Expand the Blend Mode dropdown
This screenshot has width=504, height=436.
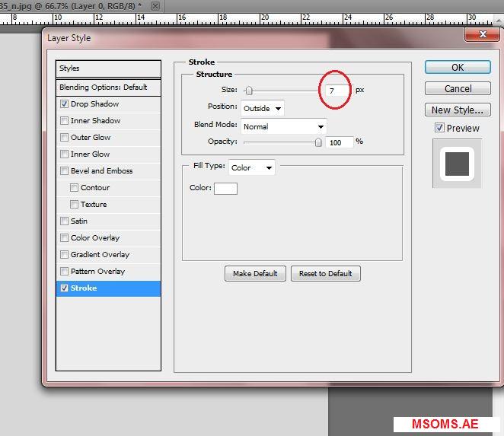coord(283,126)
